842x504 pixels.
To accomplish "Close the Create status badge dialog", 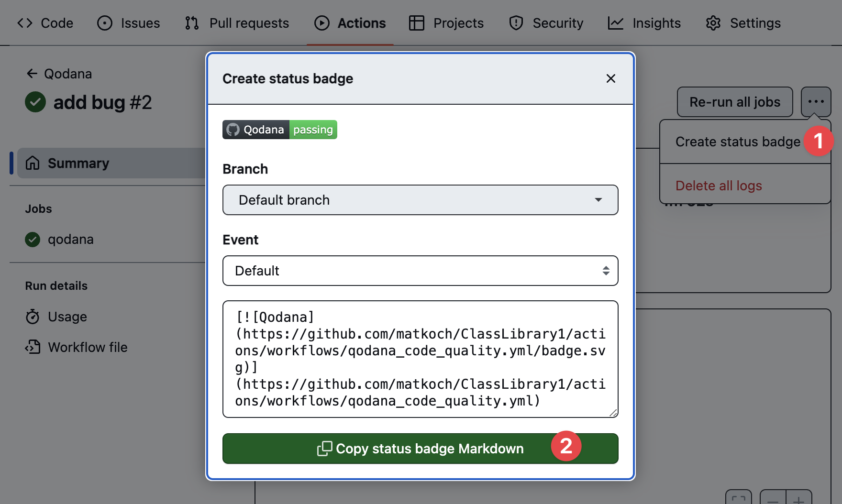I will pyautogui.click(x=611, y=78).
